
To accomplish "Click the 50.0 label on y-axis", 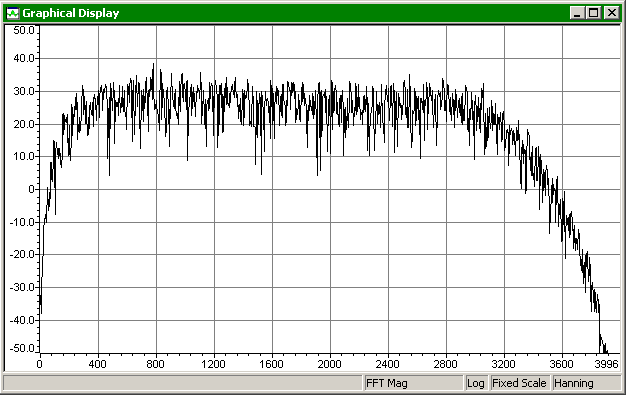I will coord(24,30).
